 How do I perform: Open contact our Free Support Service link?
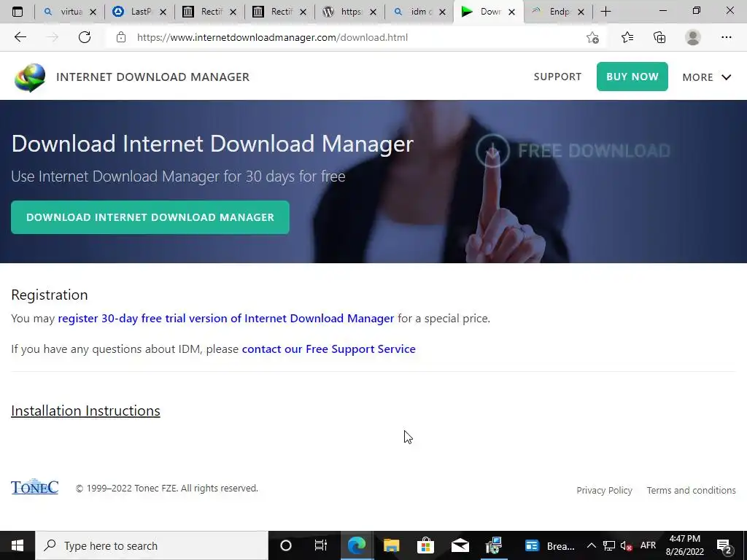click(329, 349)
